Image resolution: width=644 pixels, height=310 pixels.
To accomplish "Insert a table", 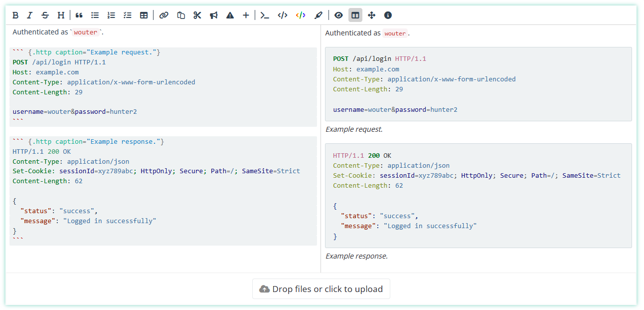I will [x=144, y=15].
